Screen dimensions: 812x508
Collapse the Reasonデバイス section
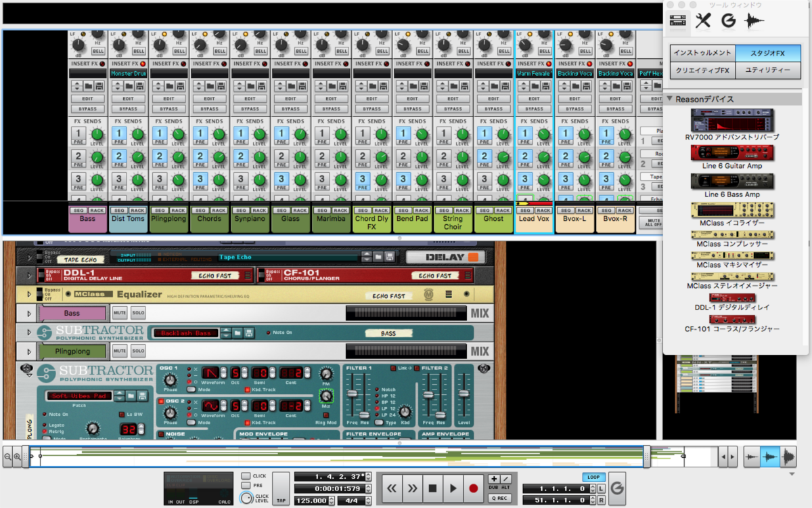pyautogui.click(x=670, y=99)
